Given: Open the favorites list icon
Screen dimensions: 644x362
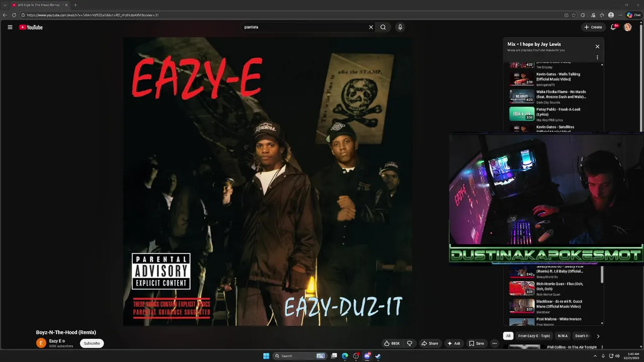Looking at the screenshot, I should pyautogui.click(x=602, y=15).
